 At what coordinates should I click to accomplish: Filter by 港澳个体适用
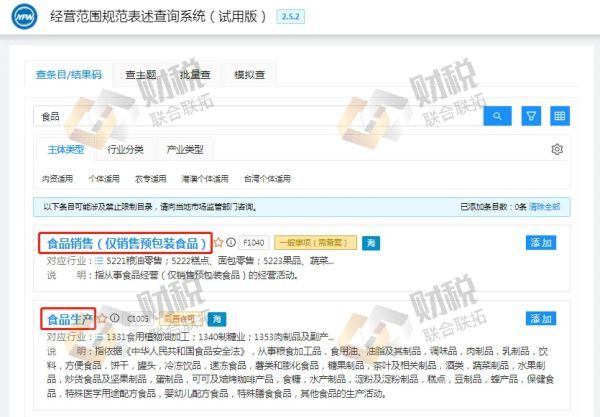coord(205,179)
